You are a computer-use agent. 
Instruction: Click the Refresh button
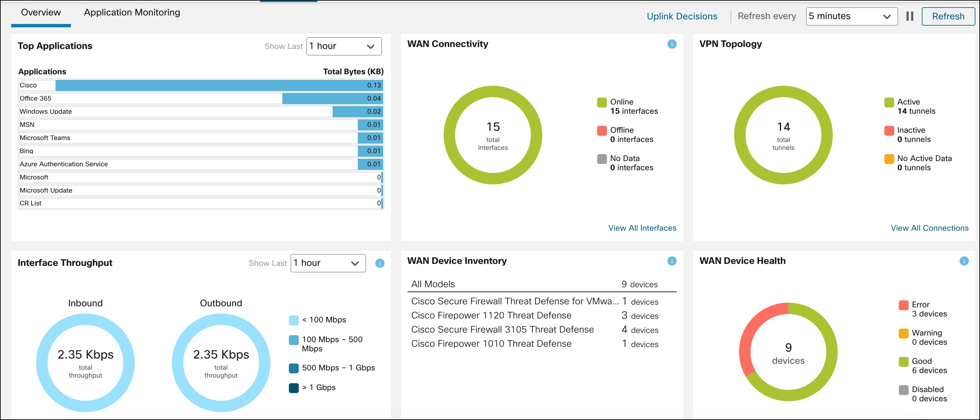click(948, 16)
